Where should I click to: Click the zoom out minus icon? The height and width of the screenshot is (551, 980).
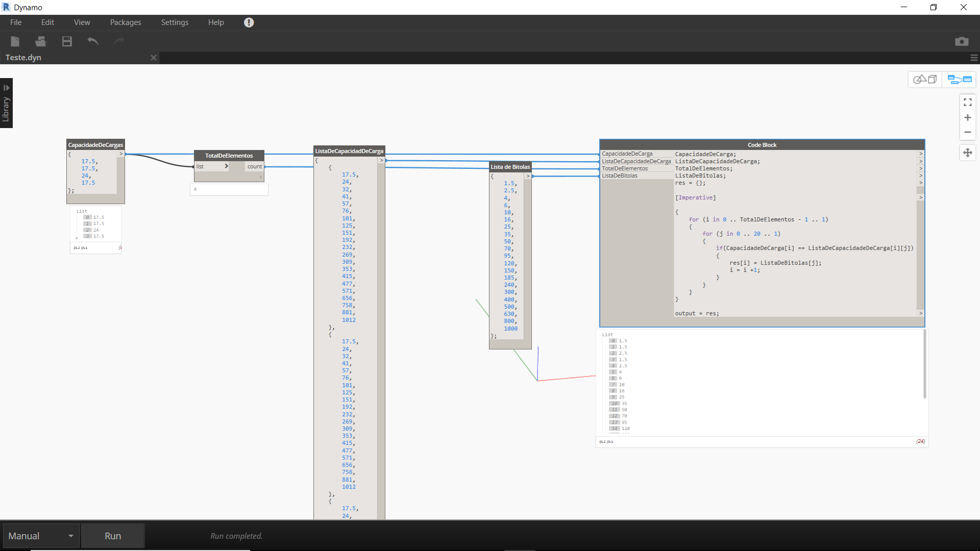coord(968,132)
